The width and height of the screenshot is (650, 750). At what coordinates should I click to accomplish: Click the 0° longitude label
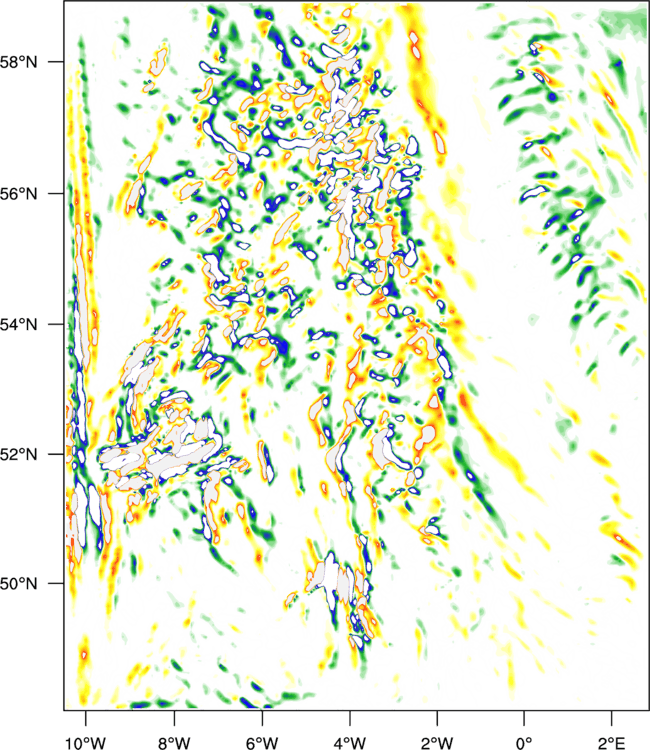coord(524,743)
